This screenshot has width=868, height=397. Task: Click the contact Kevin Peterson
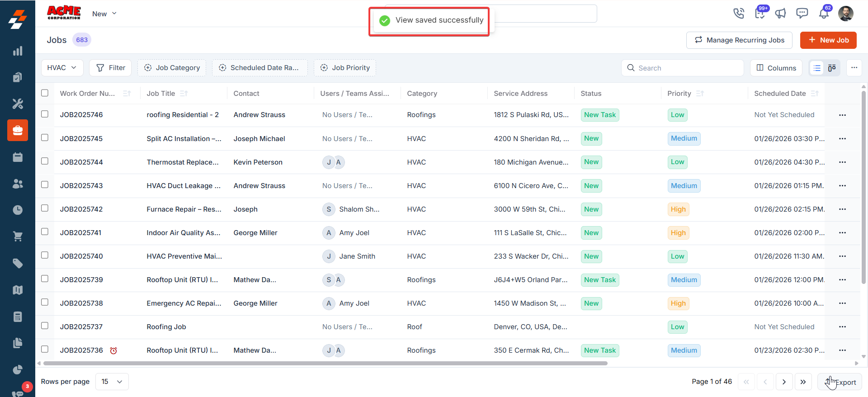pyautogui.click(x=258, y=162)
